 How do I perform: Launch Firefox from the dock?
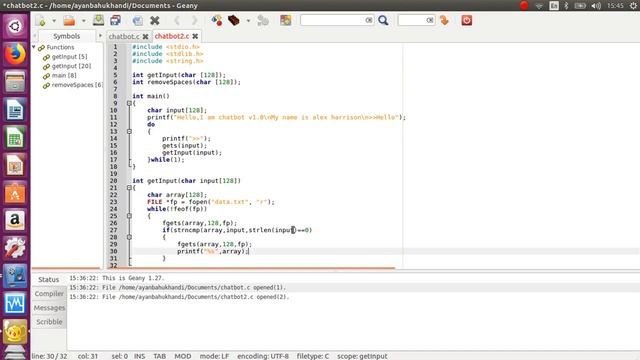[x=15, y=54]
